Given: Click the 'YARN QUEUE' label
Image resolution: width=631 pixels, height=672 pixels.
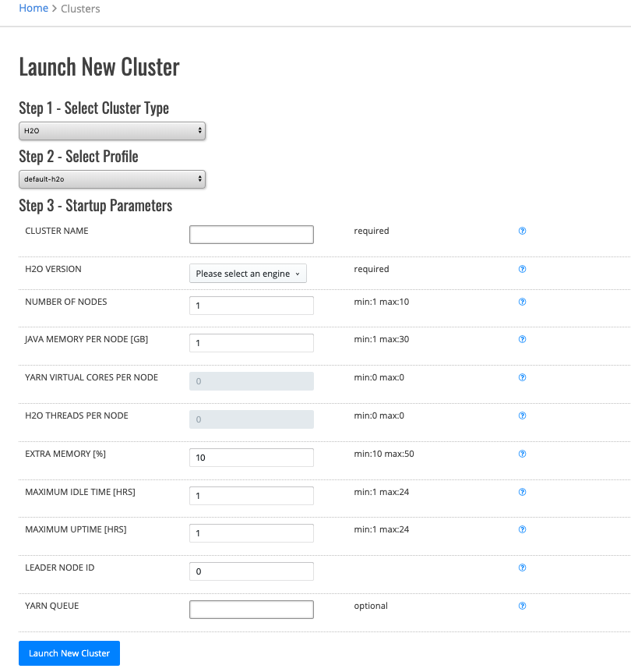Looking at the screenshot, I should pyautogui.click(x=52, y=606).
